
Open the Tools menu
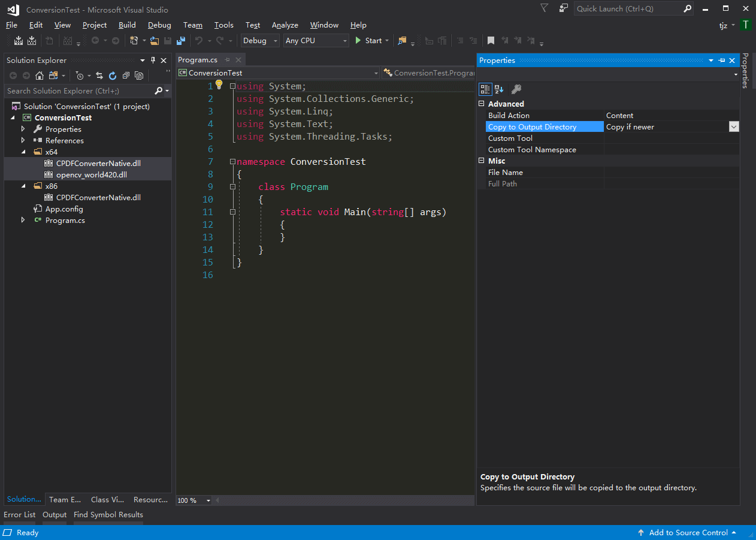pyautogui.click(x=223, y=25)
